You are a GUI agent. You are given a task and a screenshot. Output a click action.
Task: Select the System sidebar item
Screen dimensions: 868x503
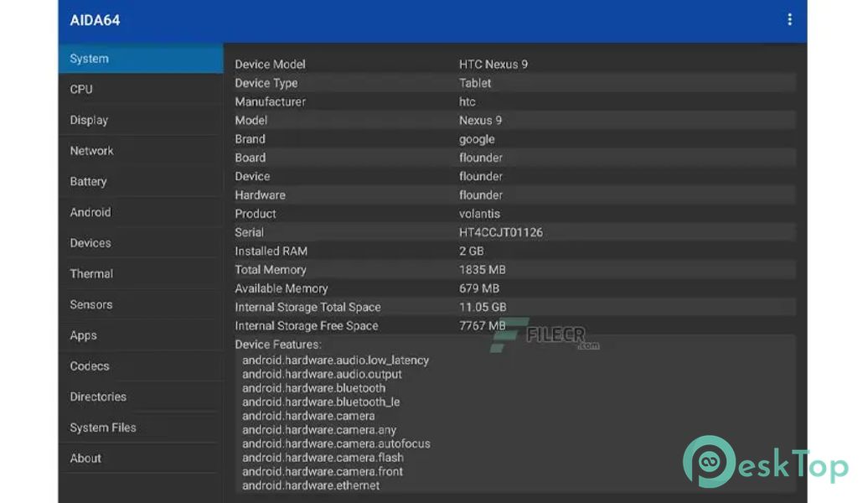click(x=141, y=58)
